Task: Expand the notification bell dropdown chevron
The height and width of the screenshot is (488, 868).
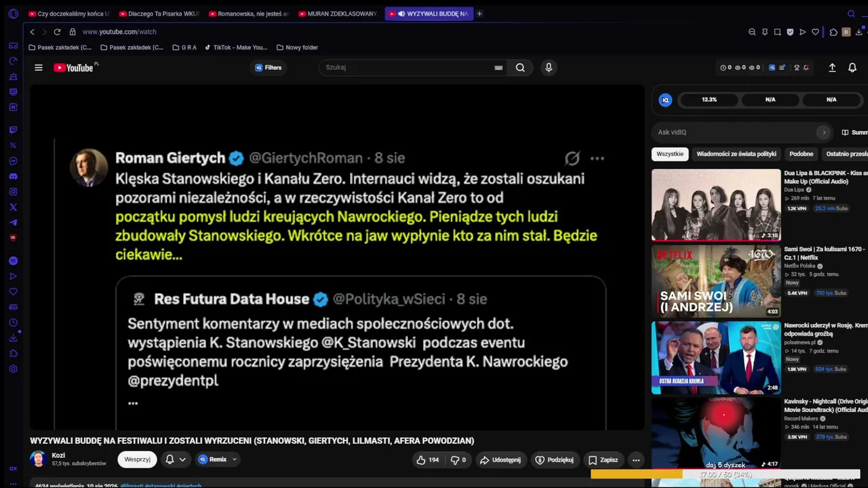Action: 182,460
